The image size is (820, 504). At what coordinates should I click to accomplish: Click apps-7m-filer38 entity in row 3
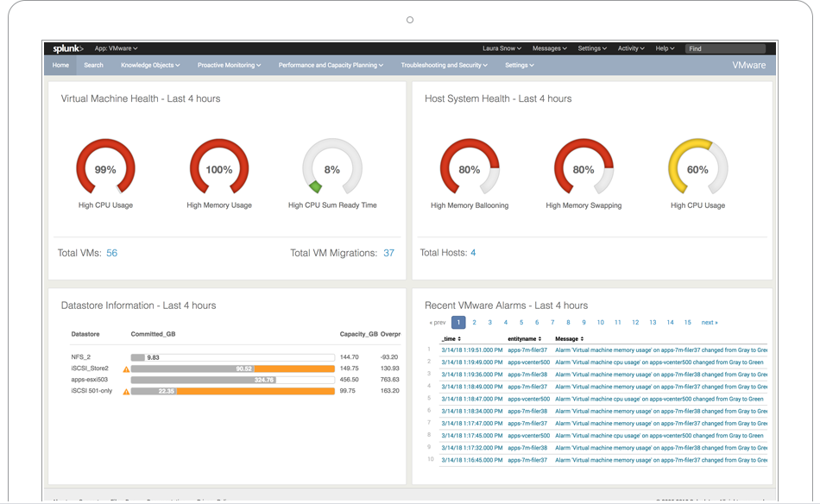[x=527, y=375]
